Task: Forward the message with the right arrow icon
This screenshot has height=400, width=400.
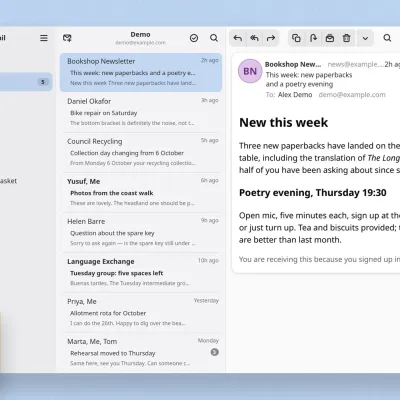Action: click(271, 38)
